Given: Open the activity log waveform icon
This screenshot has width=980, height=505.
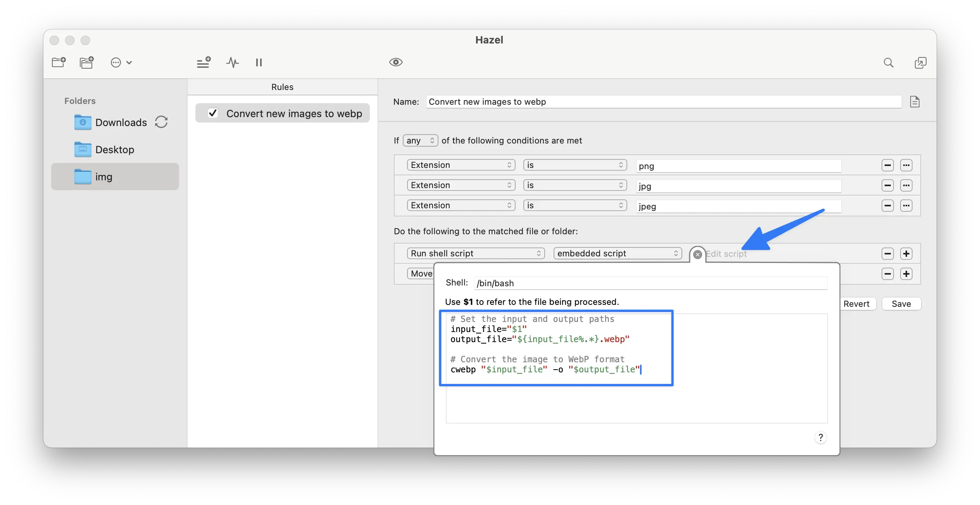Looking at the screenshot, I should (233, 62).
